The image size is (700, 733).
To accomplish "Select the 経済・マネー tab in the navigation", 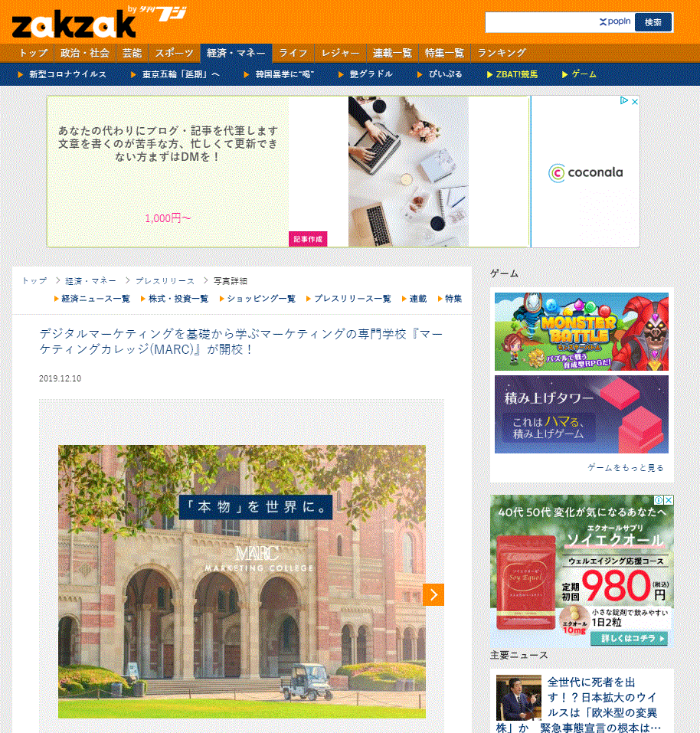I will pyautogui.click(x=234, y=53).
